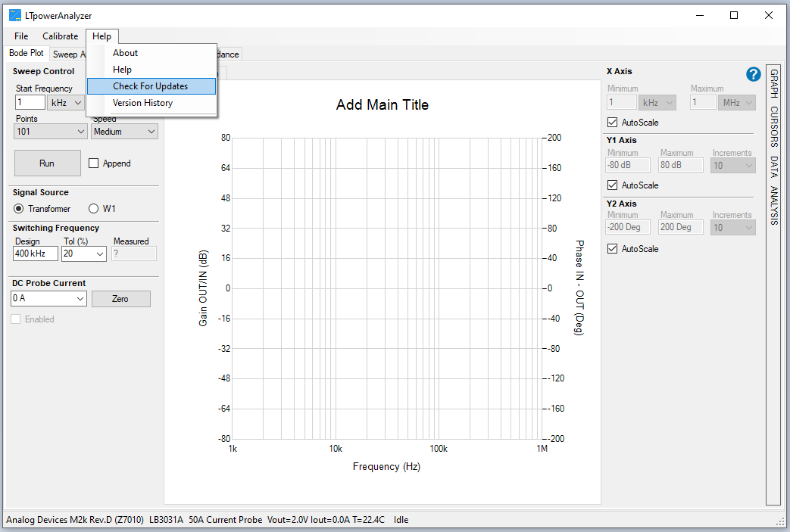Click the Zero button

(120, 299)
